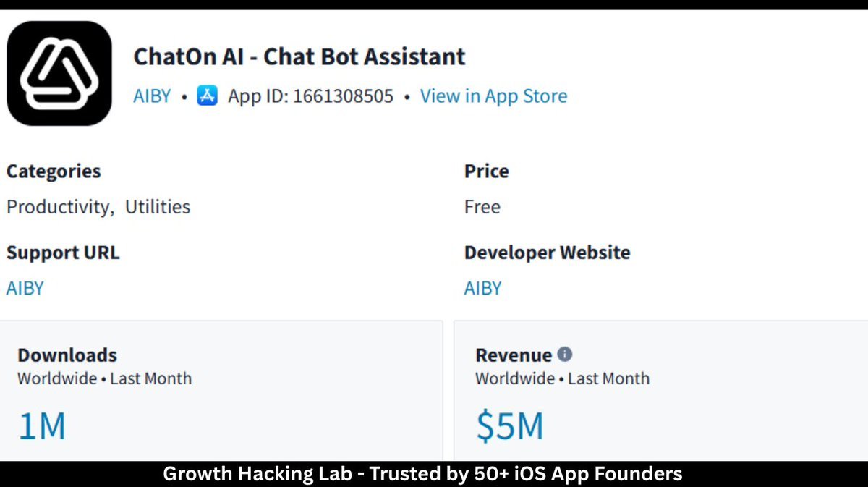This screenshot has height=487, width=868.
Task: Click the Free price value
Action: (482, 207)
